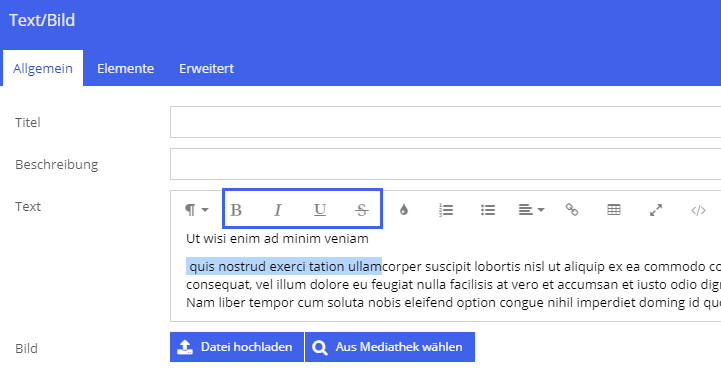Open the paragraph format dropdown

(197, 210)
